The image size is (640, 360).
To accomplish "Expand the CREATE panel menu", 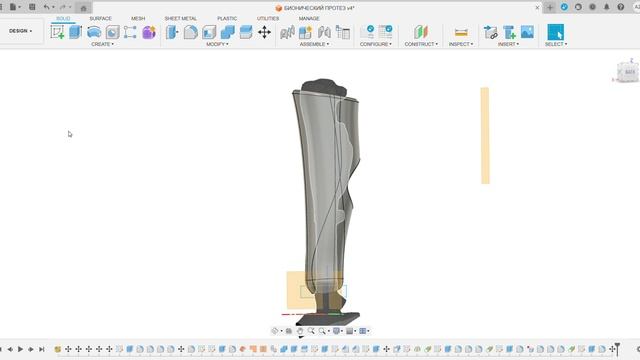I will pos(102,44).
